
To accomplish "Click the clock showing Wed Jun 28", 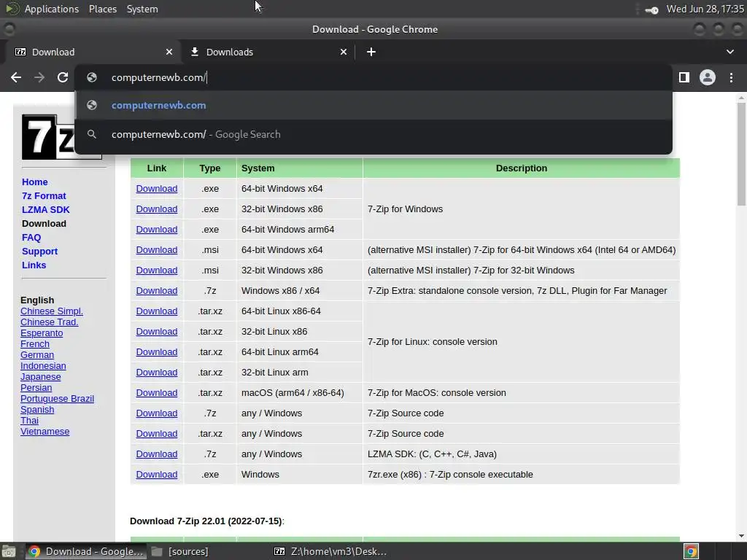I will (x=705, y=9).
